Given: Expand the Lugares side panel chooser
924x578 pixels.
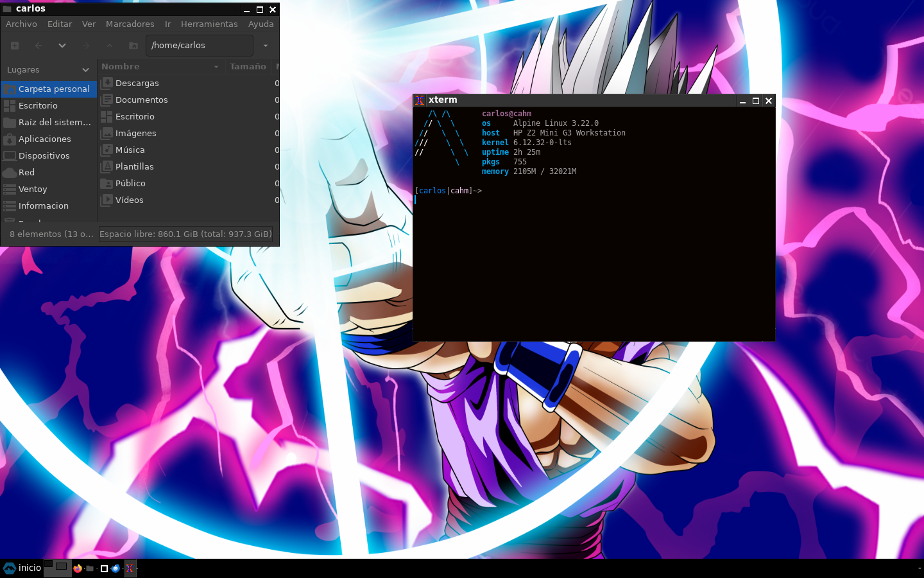Looking at the screenshot, I should 85,70.
